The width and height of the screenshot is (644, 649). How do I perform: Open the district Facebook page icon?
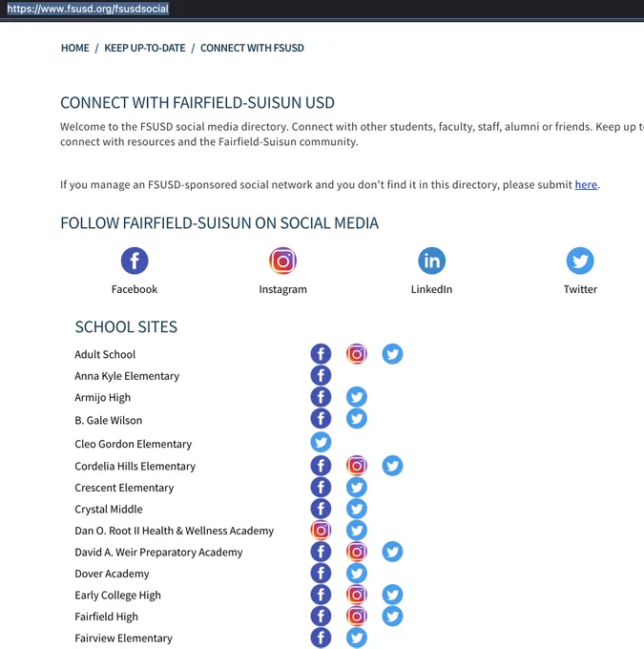coord(135,261)
